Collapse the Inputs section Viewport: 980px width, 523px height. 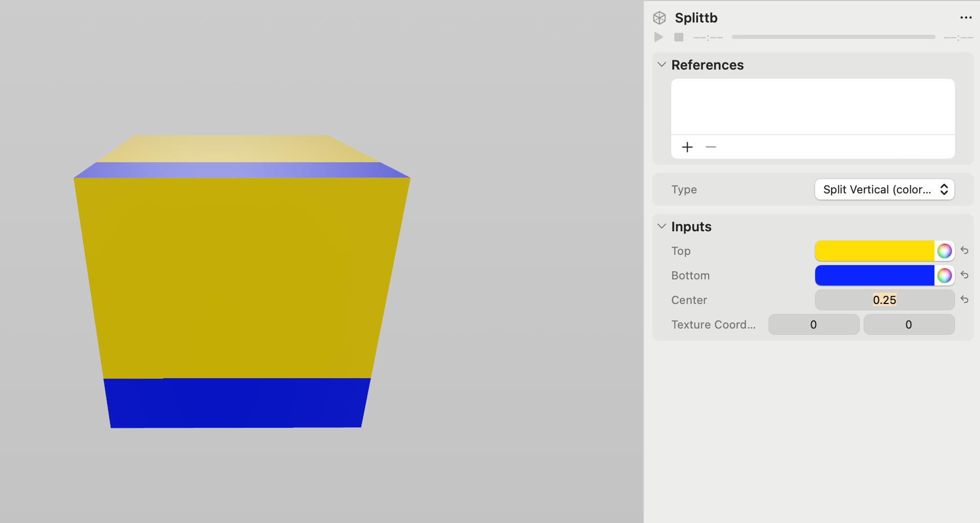662,226
